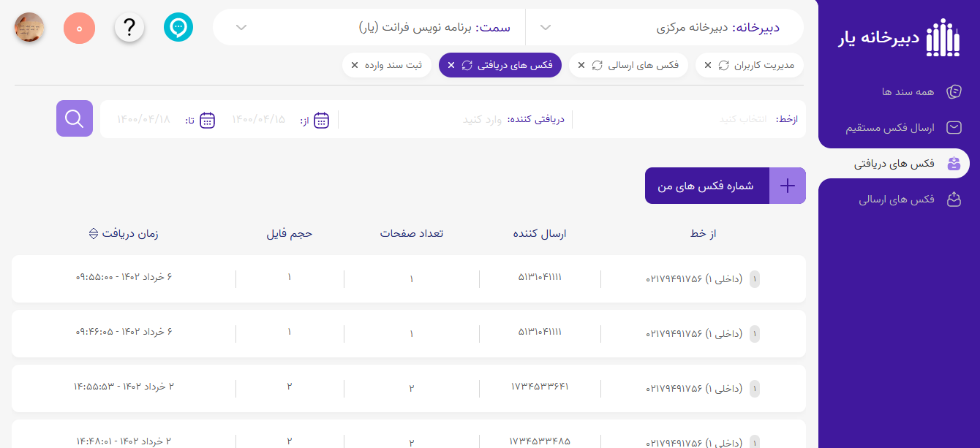Expand the سمت position dropdown

pyautogui.click(x=241, y=27)
